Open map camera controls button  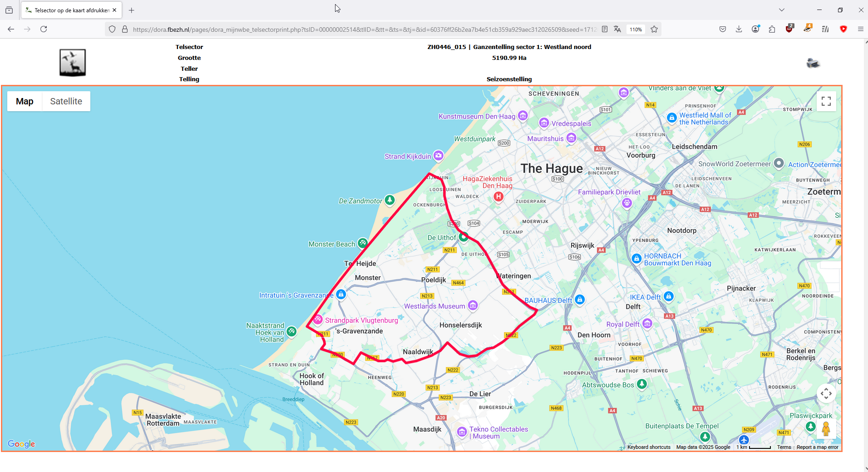pyautogui.click(x=826, y=393)
